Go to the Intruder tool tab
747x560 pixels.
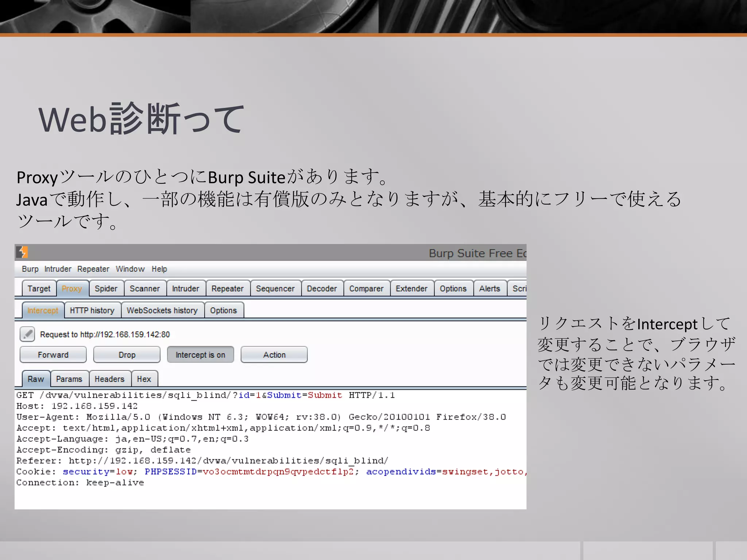point(186,288)
